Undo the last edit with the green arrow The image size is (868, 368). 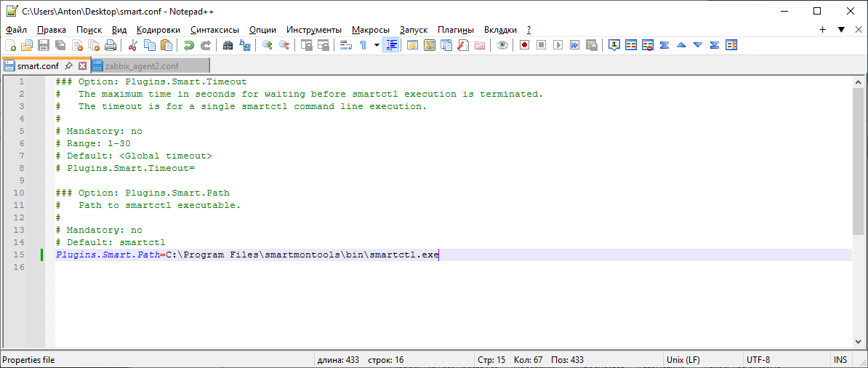189,45
